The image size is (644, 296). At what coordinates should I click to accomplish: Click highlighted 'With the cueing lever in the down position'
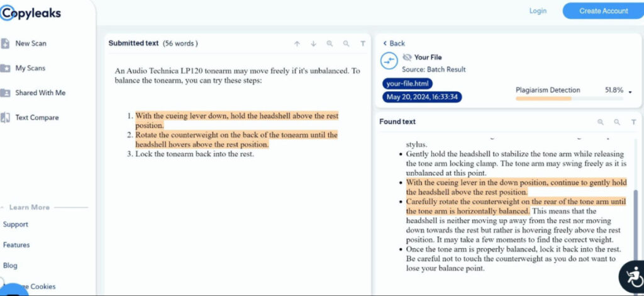(x=516, y=187)
